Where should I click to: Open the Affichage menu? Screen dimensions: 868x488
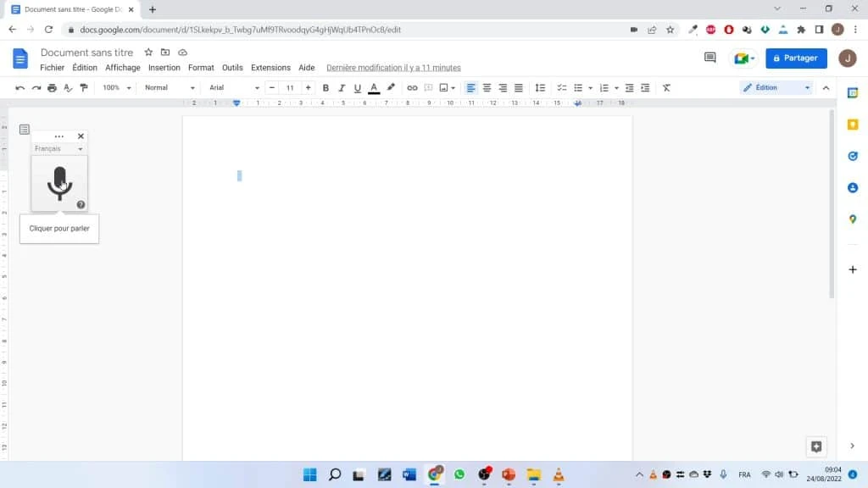tap(123, 68)
